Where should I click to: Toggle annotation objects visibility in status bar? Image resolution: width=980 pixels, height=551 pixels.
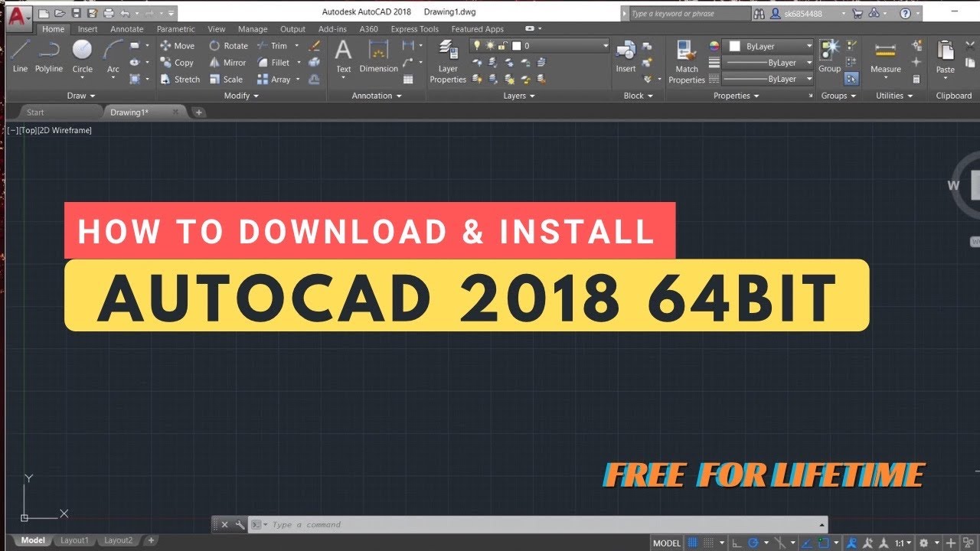click(851, 543)
